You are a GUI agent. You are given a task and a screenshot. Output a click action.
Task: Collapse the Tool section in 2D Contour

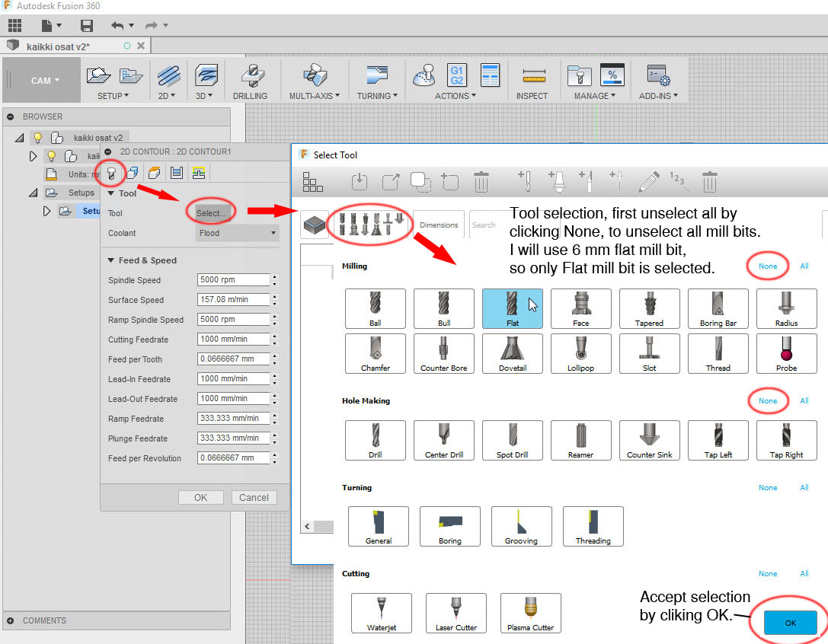[x=111, y=193]
